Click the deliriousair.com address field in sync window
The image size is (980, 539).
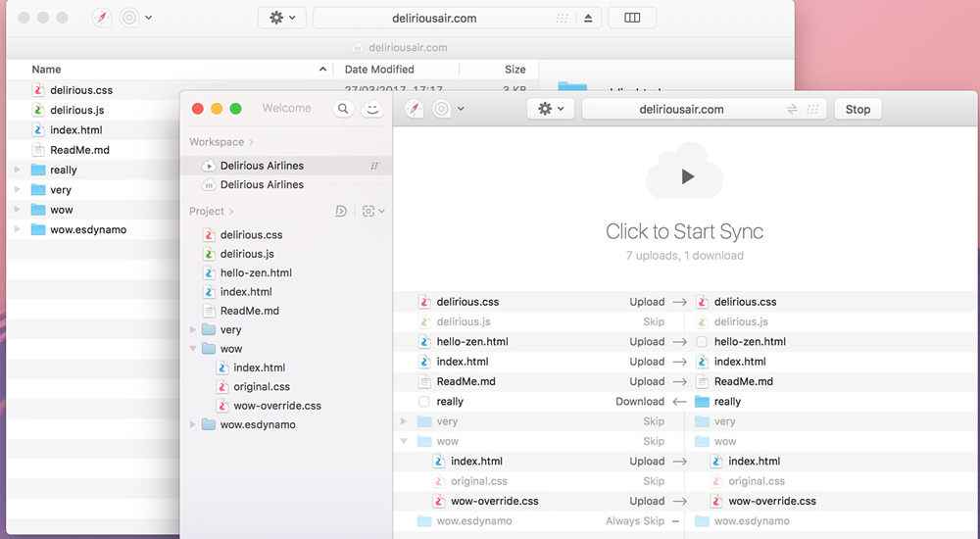coord(704,109)
